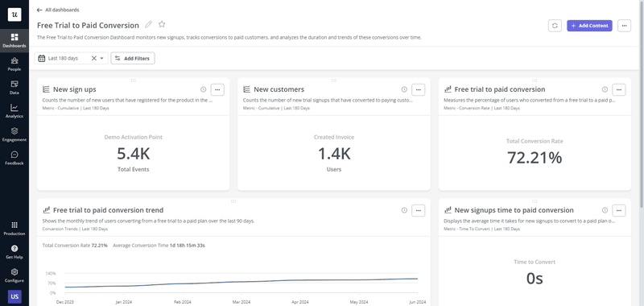
Task: Open conversion trend card options menu
Action: click(x=418, y=210)
